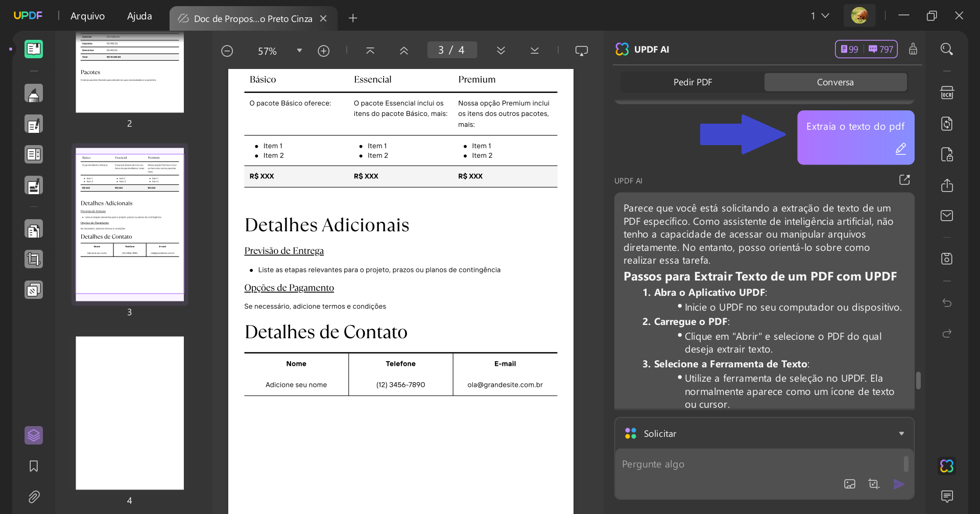Image resolution: width=980 pixels, height=514 pixels.
Task: Redo the last action
Action: pos(947,334)
